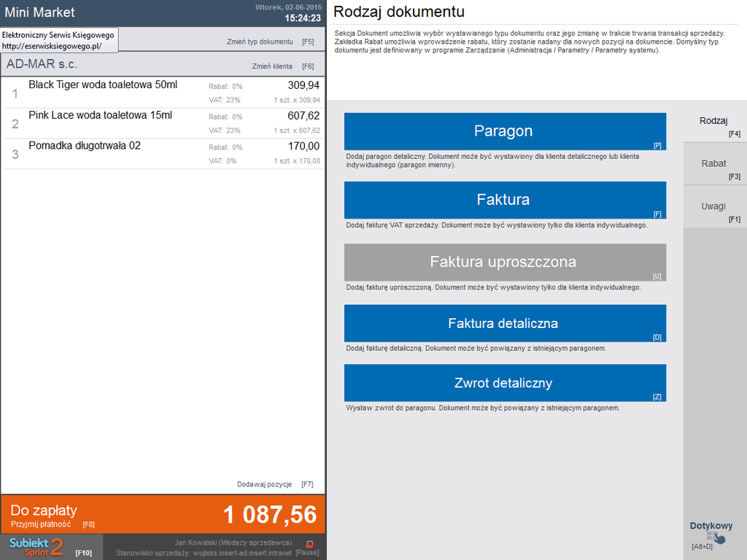Click the Subiekt Sprint 2 logo

click(x=36, y=547)
